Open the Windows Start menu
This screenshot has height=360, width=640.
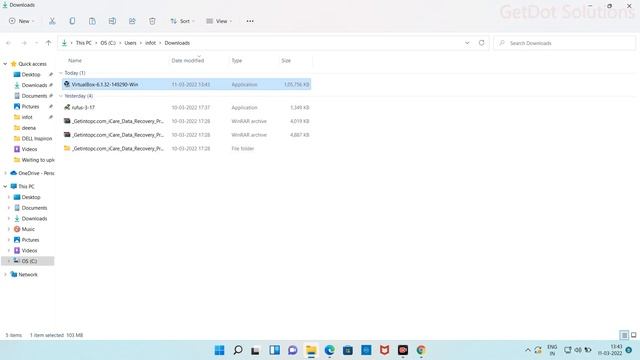click(219, 350)
